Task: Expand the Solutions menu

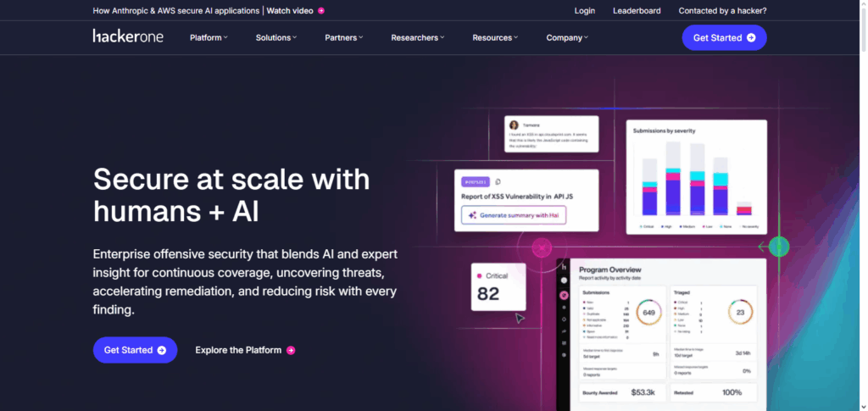Action: tap(276, 37)
